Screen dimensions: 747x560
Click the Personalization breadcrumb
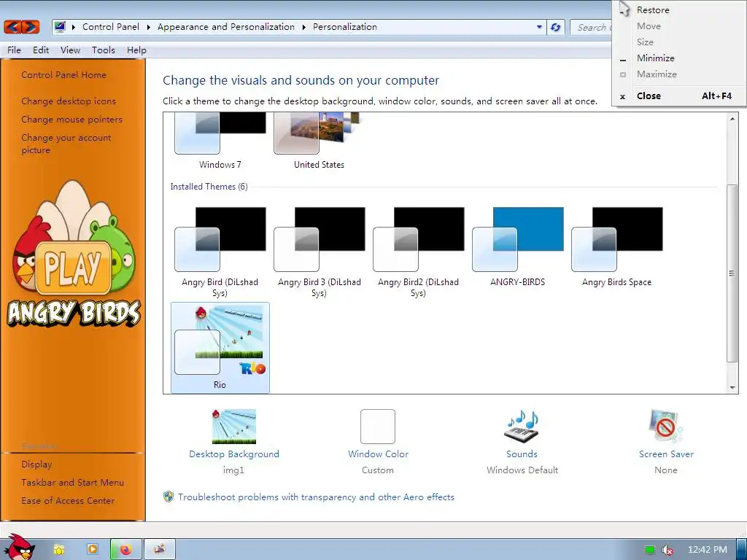click(x=345, y=27)
